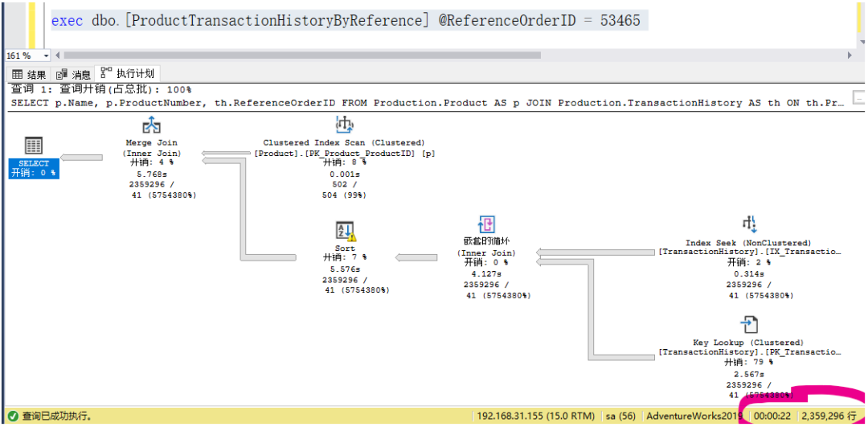Click the ellipsis button beside query text
The height and width of the screenshot is (427, 868).
pos(858,97)
